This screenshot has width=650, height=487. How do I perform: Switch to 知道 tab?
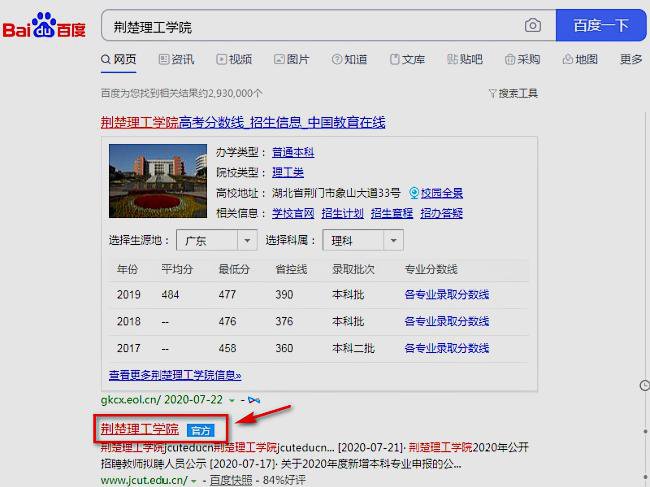point(349,60)
